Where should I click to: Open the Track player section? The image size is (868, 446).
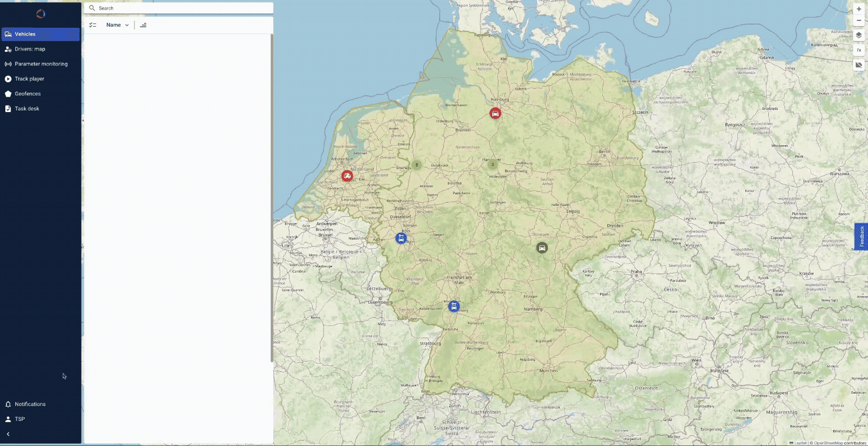[29, 79]
